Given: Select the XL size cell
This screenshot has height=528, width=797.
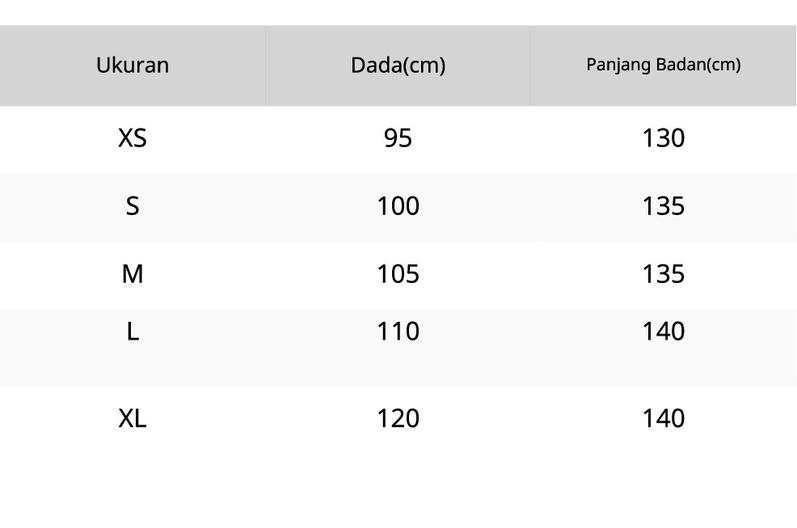Looking at the screenshot, I should tap(133, 419).
